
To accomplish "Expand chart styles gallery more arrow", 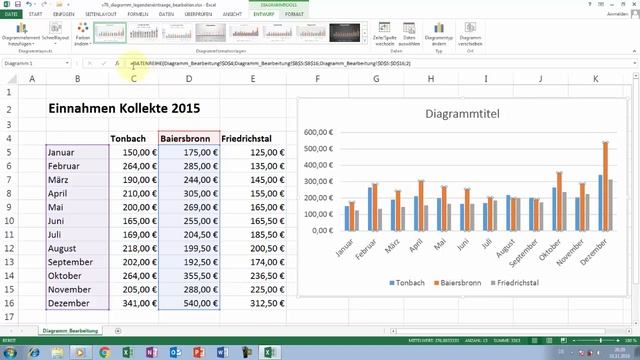I will 364,41.
